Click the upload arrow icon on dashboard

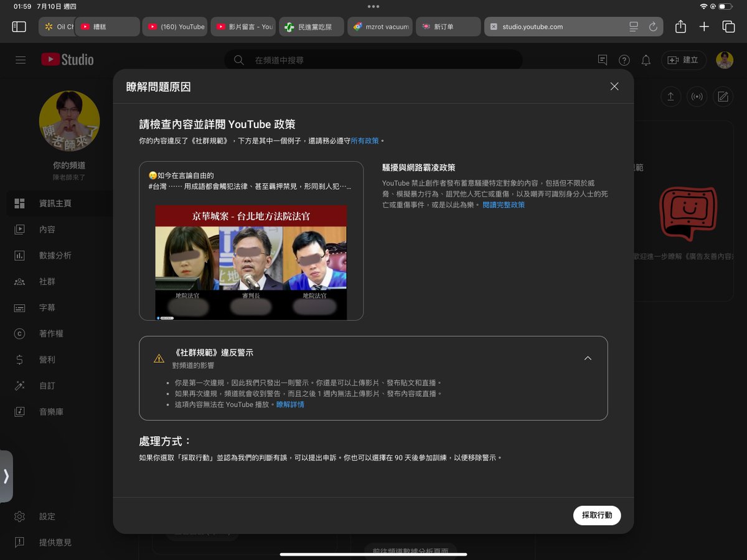[670, 96]
